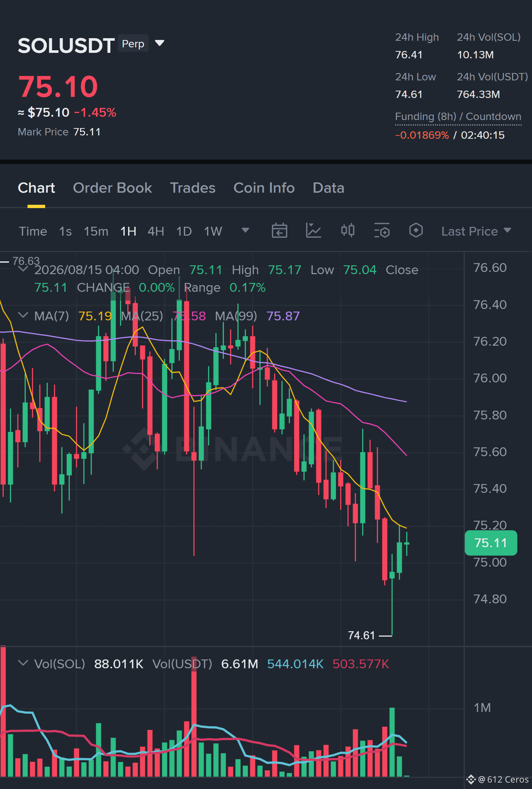Select the 4H timeframe

click(156, 231)
